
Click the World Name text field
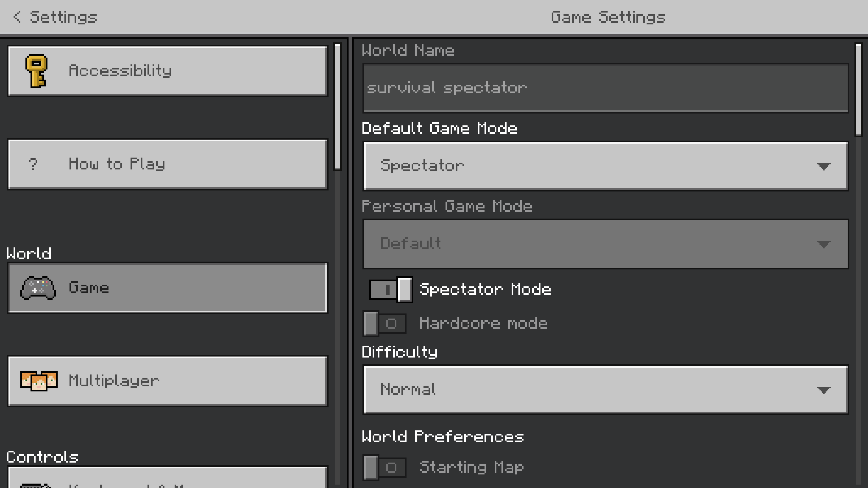pyautogui.click(x=606, y=88)
